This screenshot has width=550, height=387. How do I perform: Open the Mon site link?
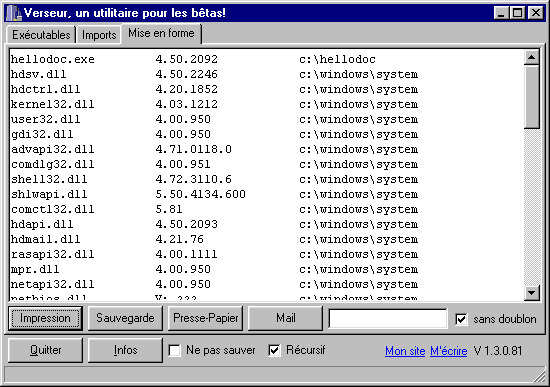[x=405, y=351]
